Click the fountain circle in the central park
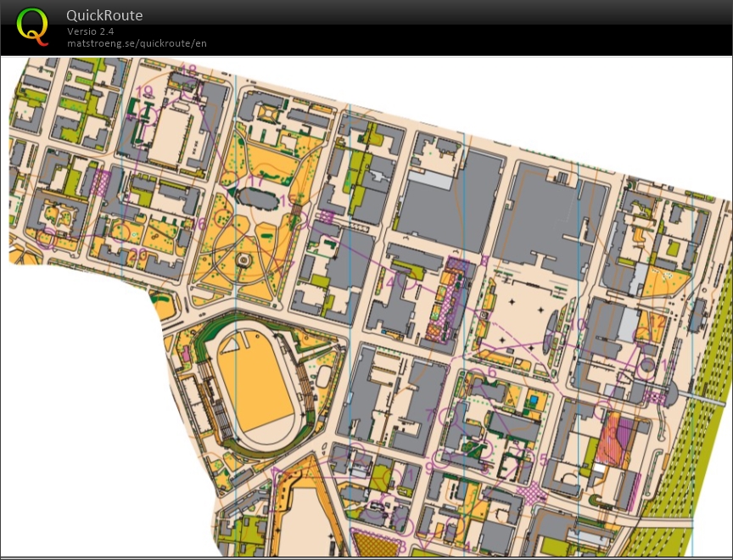This screenshot has width=733, height=560. [x=243, y=259]
